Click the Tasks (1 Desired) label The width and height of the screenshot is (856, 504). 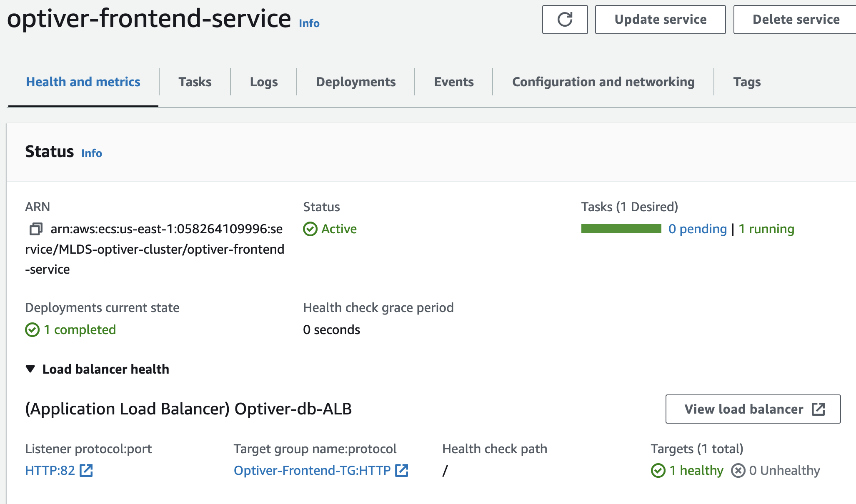tap(630, 207)
